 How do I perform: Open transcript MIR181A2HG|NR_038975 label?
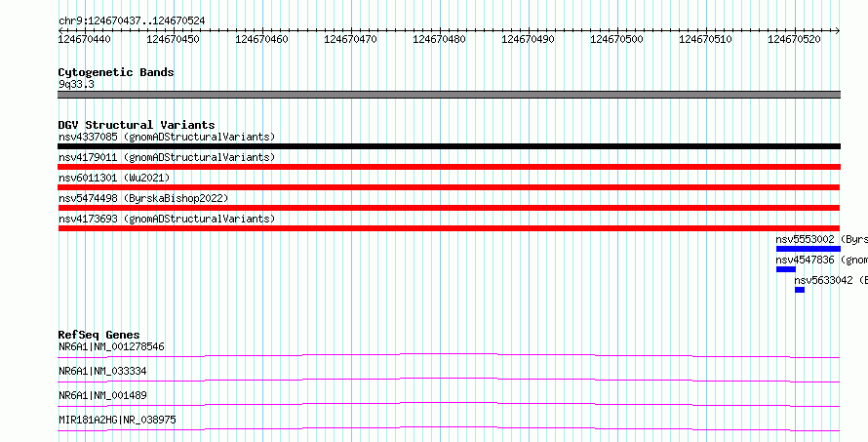[x=117, y=420]
